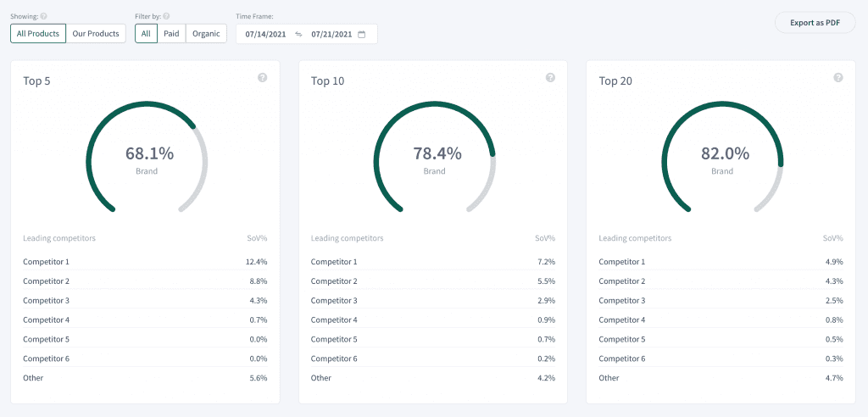
Task: Click the help icon next to Showing
Action: click(43, 16)
